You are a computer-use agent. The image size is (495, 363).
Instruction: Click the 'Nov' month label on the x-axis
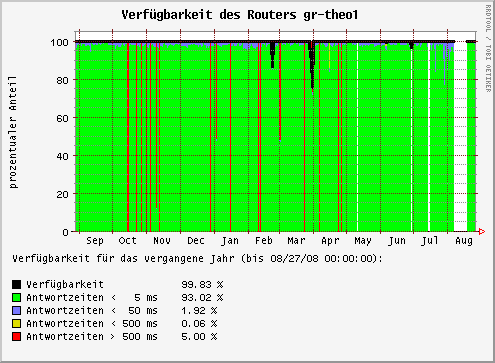point(162,241)
